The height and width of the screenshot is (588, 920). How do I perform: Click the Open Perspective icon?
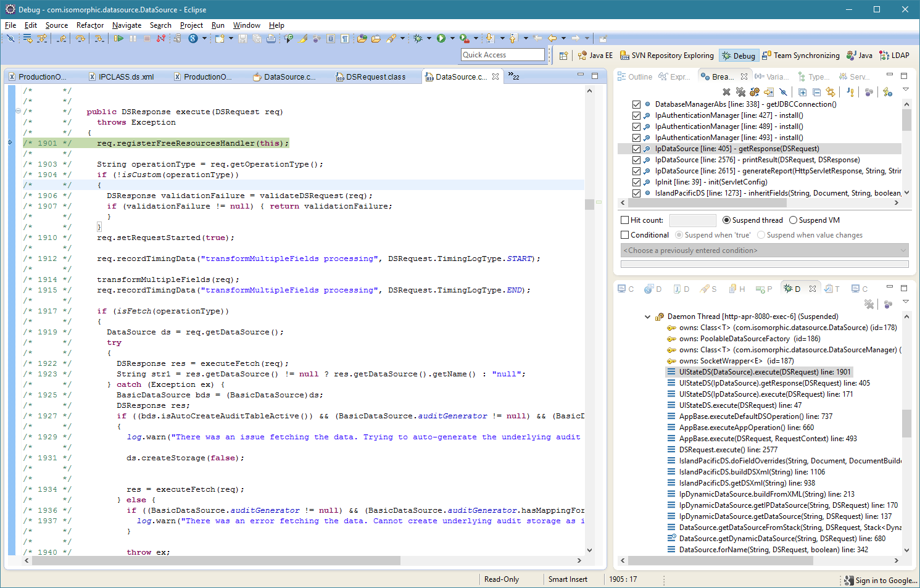[x=563, y=56]
